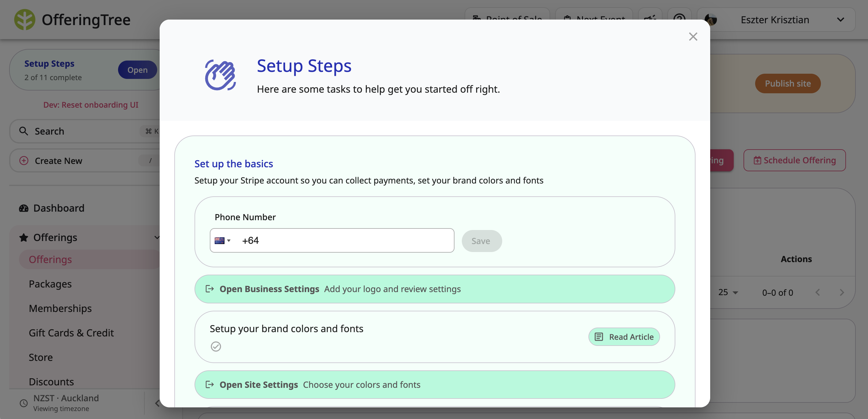
Task: Collapse the sidebar with chevron arrow
Action: coord(157,403)
